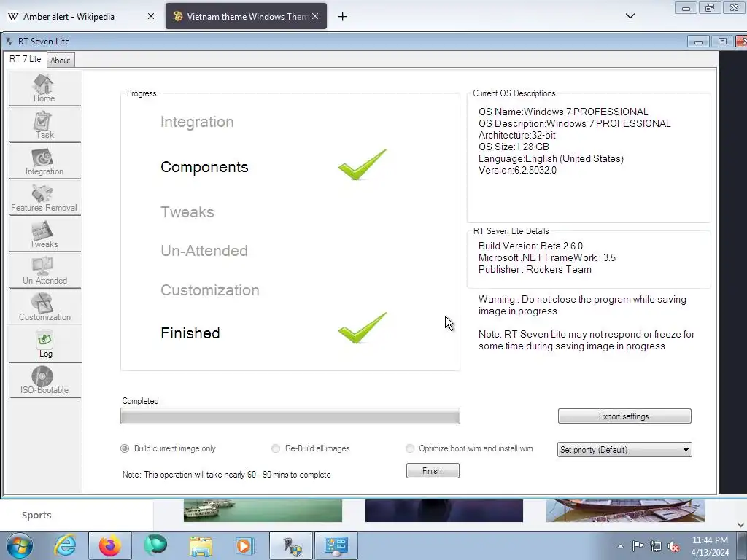Click the muted volume tray icon
The width and height of the screenshot is (747, 560).
[x=673, y=547]
